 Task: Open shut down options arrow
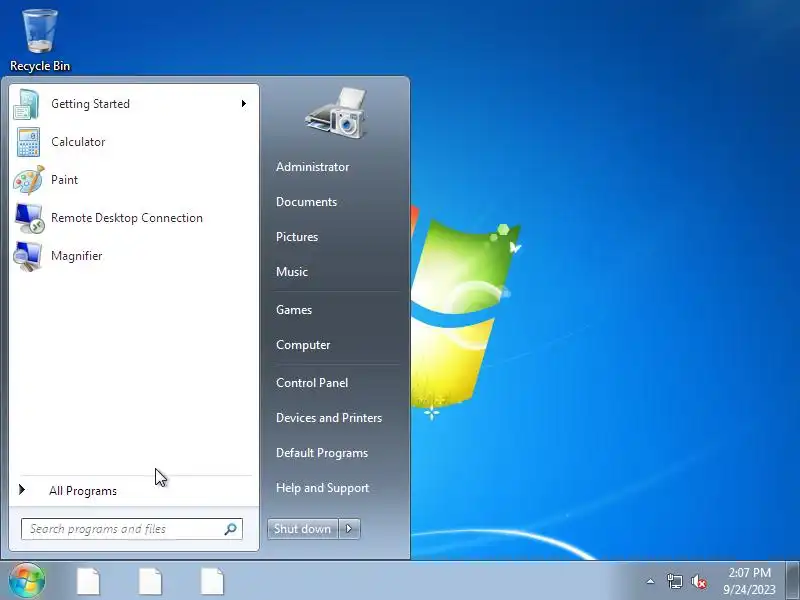(349, 529)
